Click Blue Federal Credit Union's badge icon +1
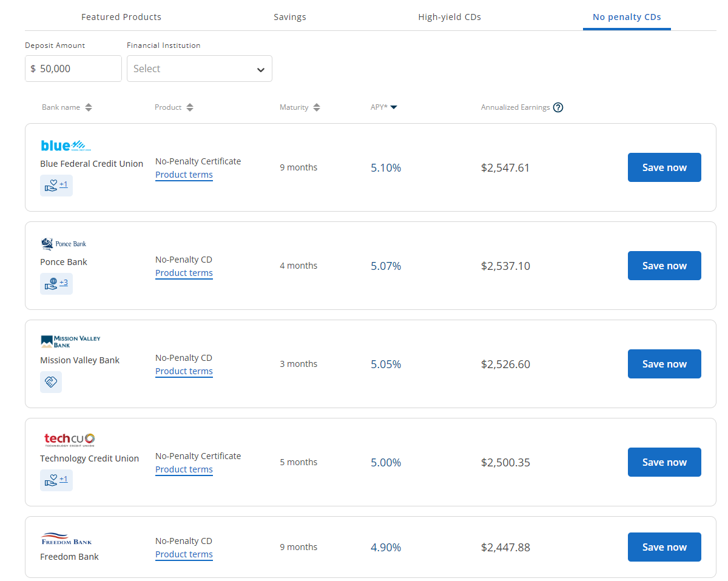The image size is (728, 581). click(56, 185)
